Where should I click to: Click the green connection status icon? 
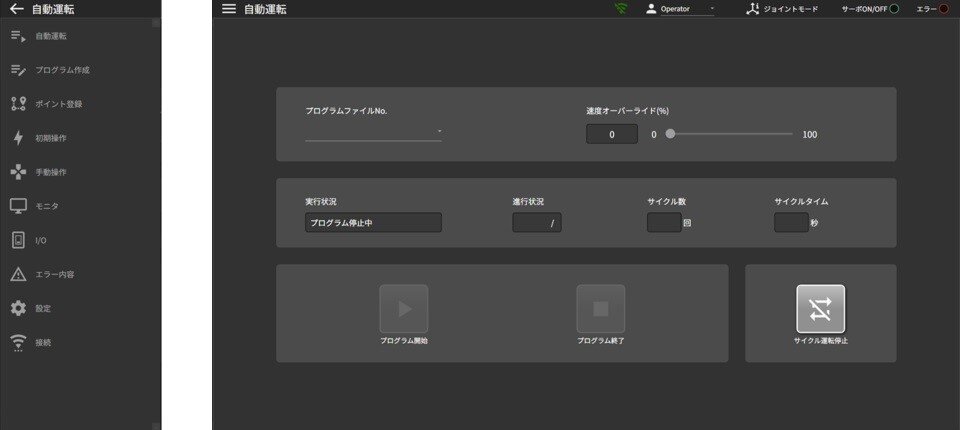621,9
